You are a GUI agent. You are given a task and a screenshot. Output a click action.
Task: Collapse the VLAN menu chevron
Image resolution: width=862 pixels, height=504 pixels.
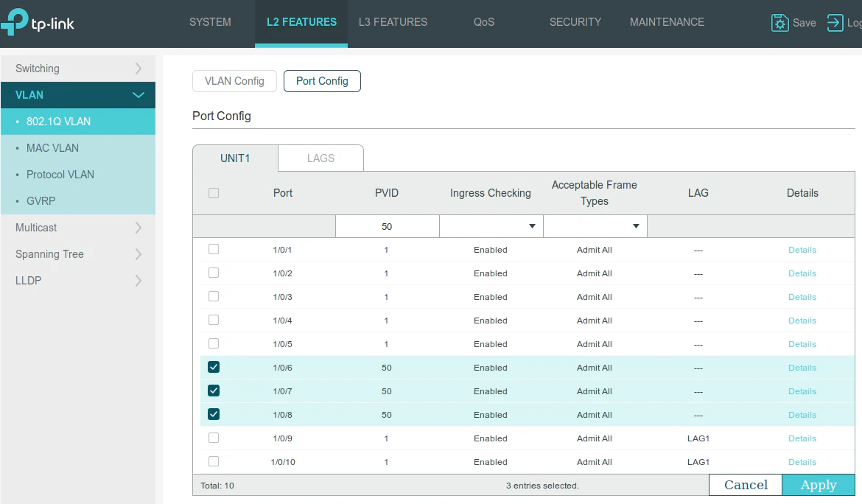(138, 95)
